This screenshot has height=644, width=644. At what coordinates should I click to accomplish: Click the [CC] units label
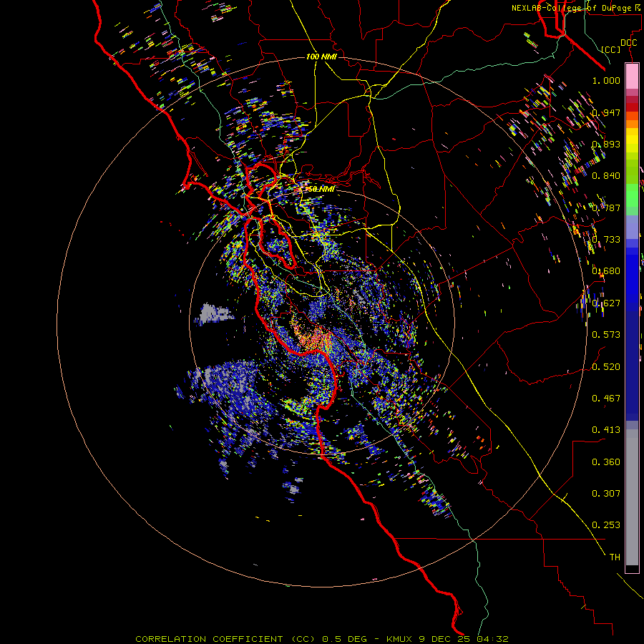(611, 49)
